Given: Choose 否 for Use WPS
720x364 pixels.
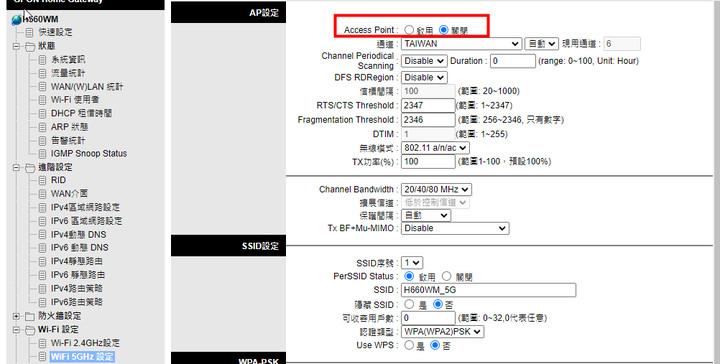Looking at the screenshot, I should (435, 345).
